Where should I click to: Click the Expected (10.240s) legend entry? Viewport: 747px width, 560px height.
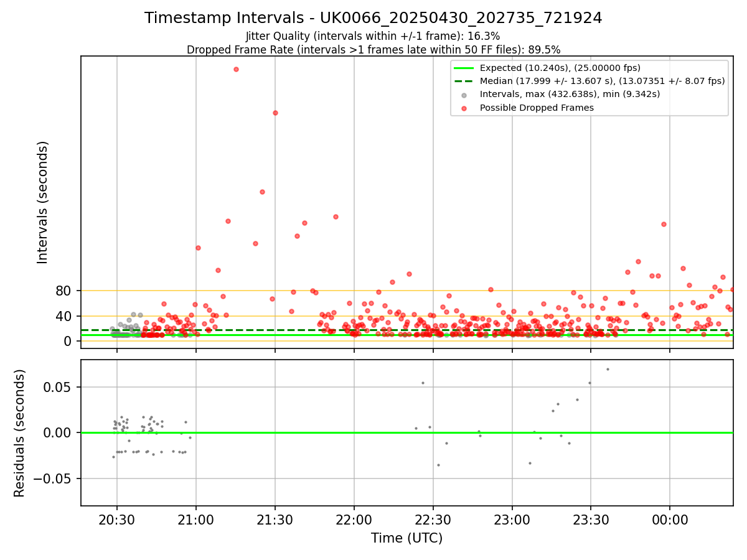pyautogui.click(x=560, y=68)
